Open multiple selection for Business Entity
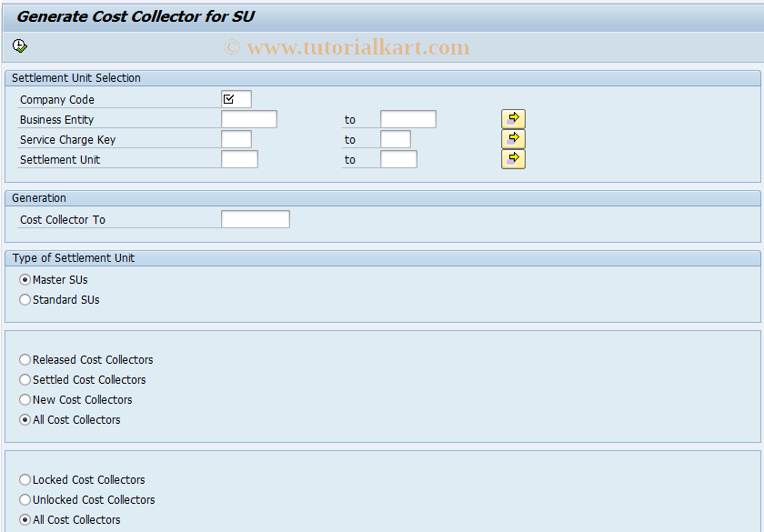The height and width of the screenshot is (532, 764). click(x=513, y=118)
